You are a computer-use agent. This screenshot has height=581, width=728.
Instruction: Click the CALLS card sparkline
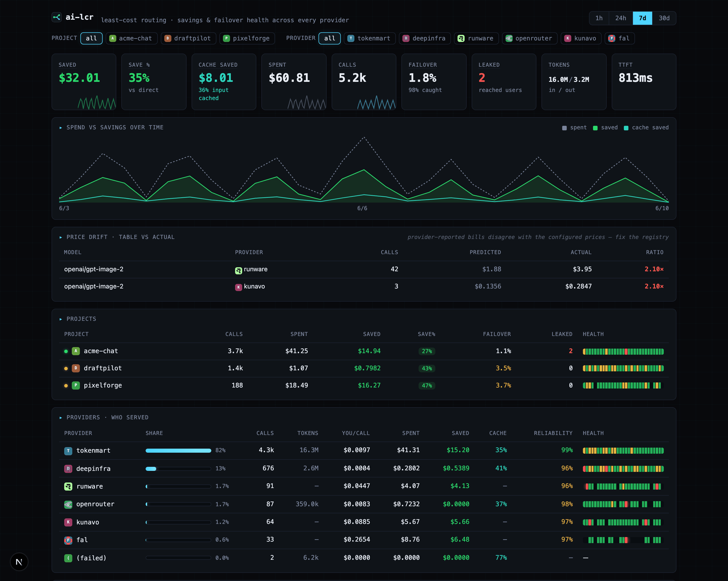376,103
